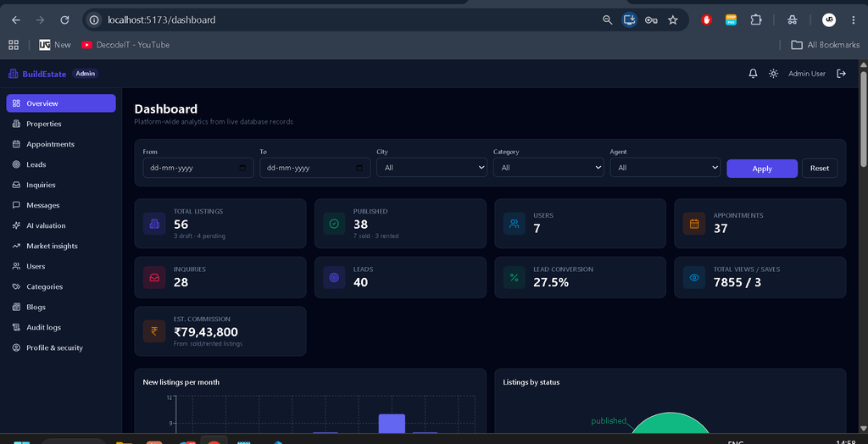This screenshot has height=444, width=868.
Task: Open Inquiries in the sidebar
Action: (x=61, y=185)
